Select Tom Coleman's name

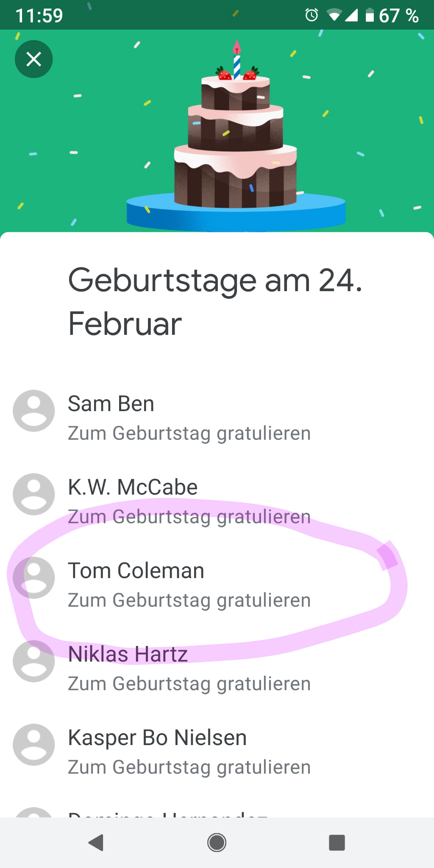click(136, 570)
